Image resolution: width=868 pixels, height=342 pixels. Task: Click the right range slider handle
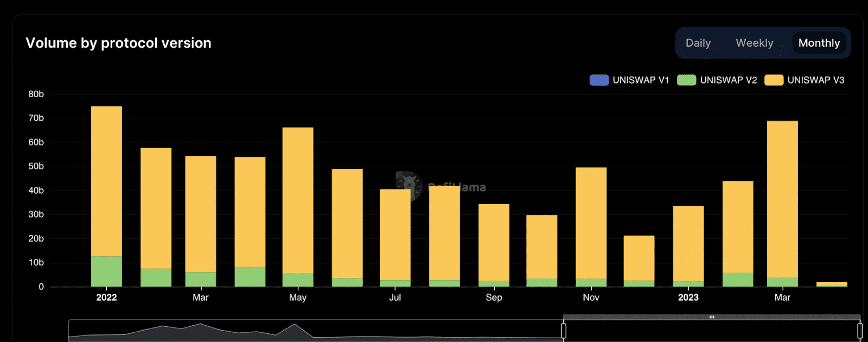[860, 331]
